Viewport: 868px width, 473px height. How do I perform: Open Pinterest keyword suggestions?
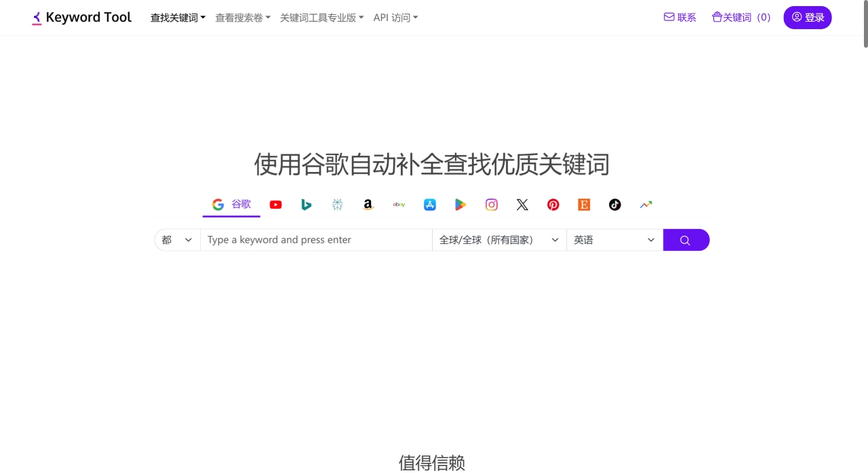(x=553, y=204)
